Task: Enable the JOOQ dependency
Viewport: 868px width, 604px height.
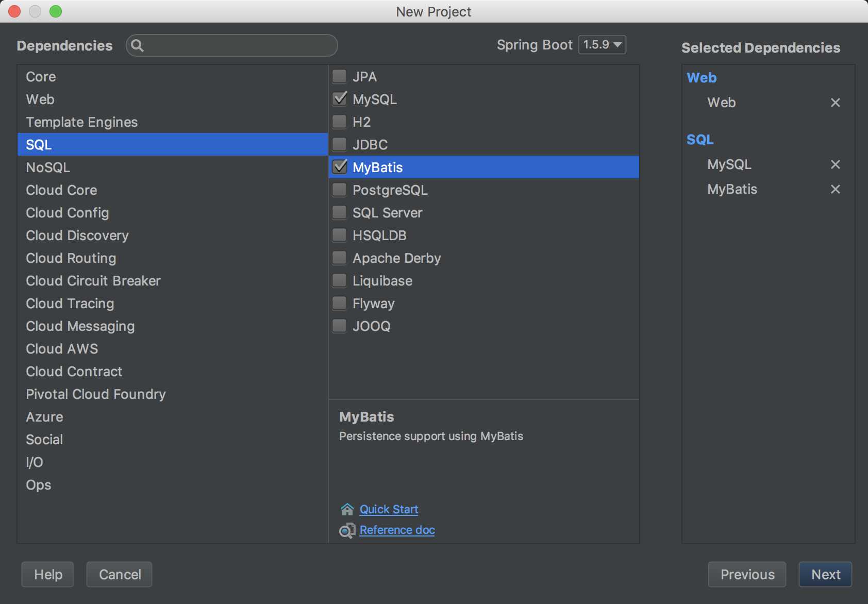Action: [x=340, y=326]
